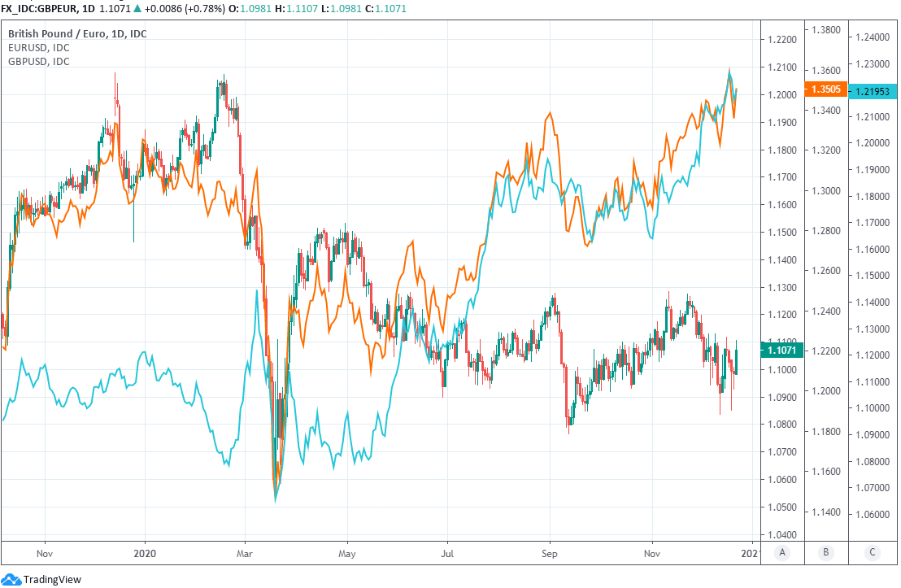Click the TradingView text link
Viewport: 901px width, 588px height.
tap(51, 579)
